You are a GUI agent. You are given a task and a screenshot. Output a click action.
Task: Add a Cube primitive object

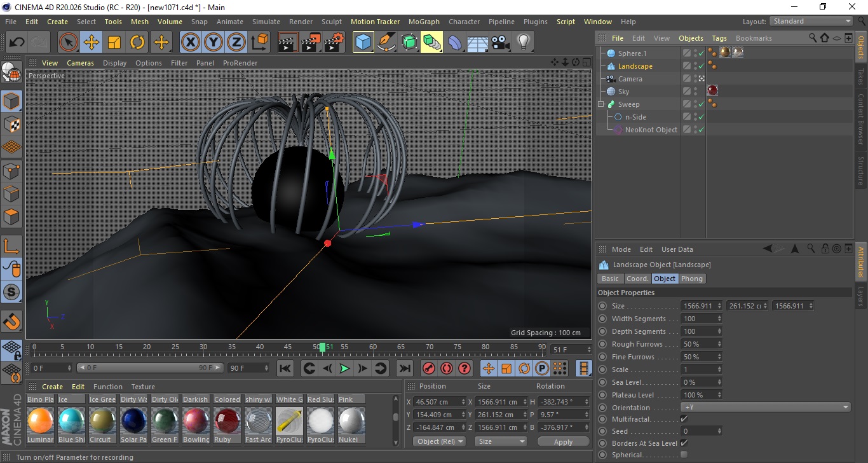[363, 43]
